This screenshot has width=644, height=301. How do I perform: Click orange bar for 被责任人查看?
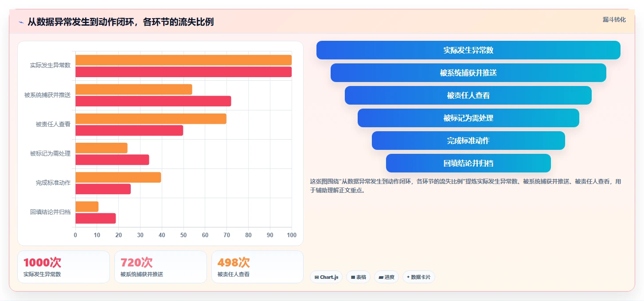pos(151,119)
